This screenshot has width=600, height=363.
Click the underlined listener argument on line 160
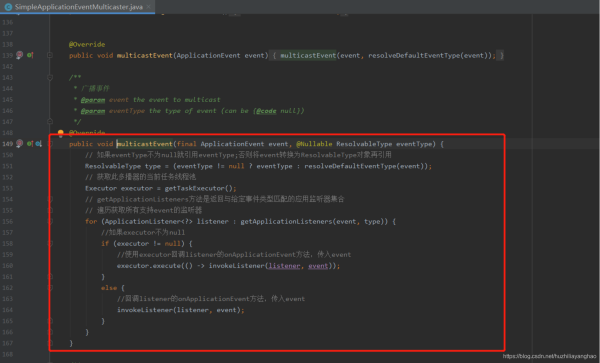click(284, 266)
